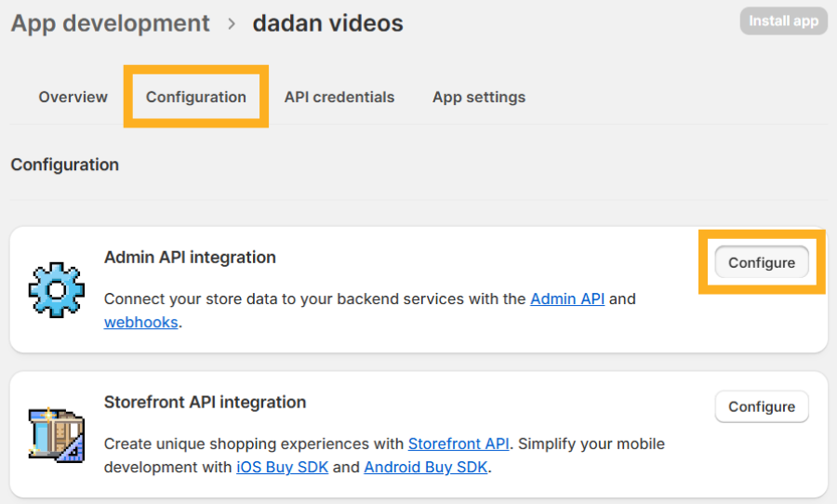Switch to the Configuration tab
Screen dimensions: 837x504
tap(196, 97)
